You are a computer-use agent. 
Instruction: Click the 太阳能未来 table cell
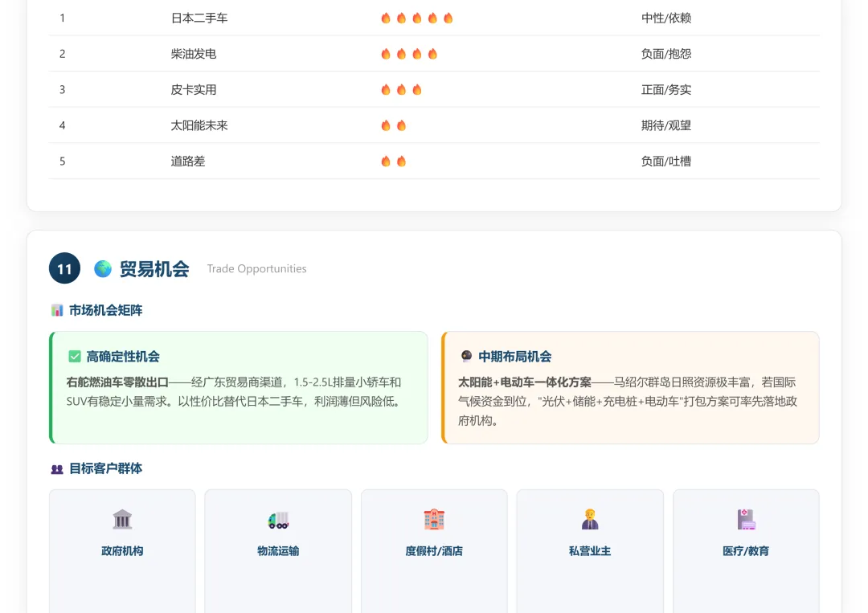199,125
